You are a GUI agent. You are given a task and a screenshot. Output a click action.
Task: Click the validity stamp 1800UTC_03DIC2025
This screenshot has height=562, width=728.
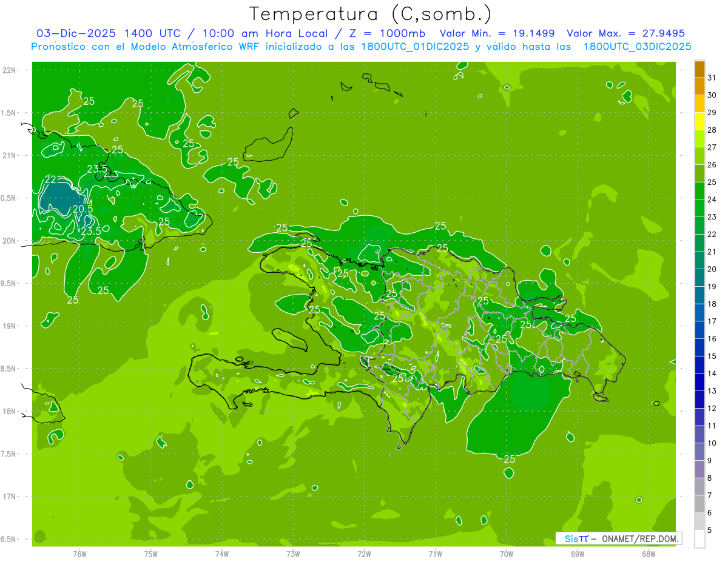[x=636, y=47]
